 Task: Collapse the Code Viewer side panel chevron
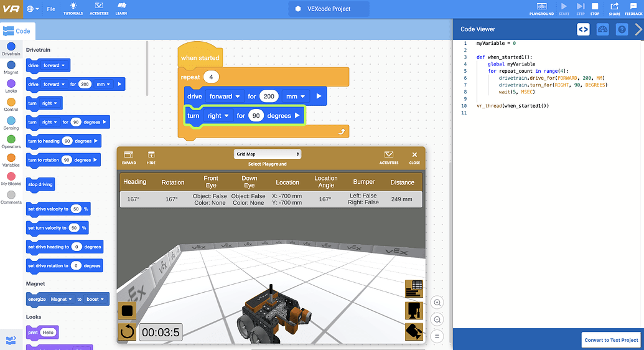[x=638, y=29]
